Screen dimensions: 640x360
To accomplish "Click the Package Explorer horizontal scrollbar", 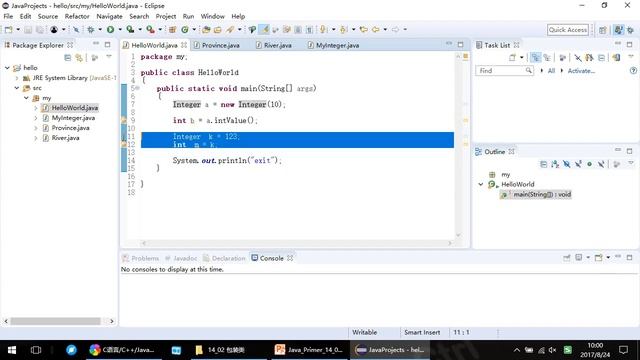I will (x=56, y=321).
